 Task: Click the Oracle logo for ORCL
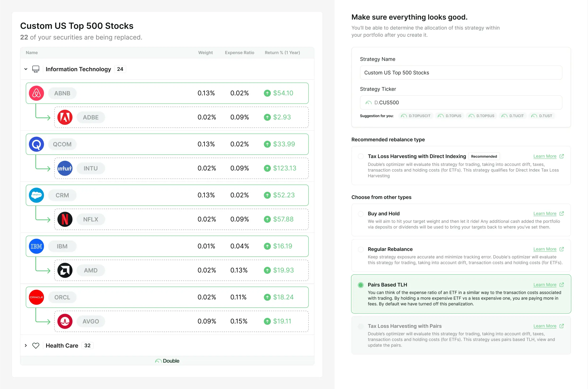[37, 297]
